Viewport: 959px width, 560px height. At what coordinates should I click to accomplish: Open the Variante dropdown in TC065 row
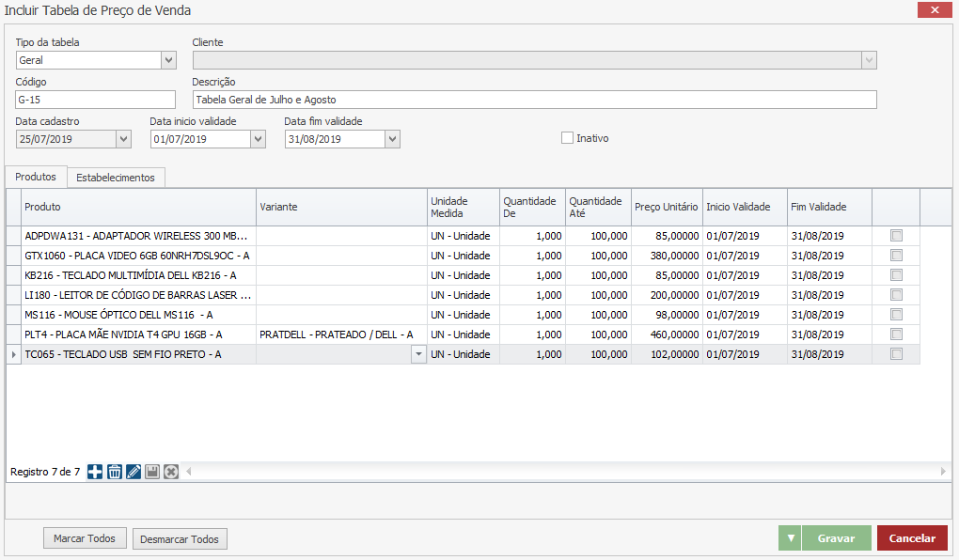[x=418, y=354]
